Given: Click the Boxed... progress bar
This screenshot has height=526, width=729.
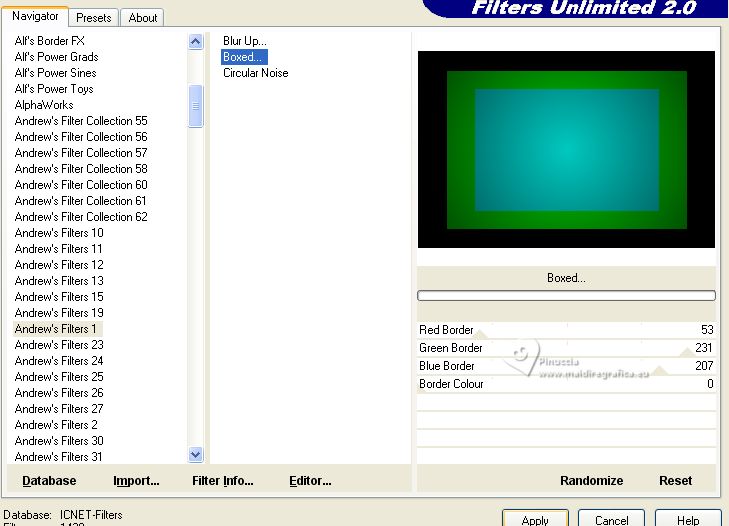Looking at the screenshot, I should pos(566,295).
